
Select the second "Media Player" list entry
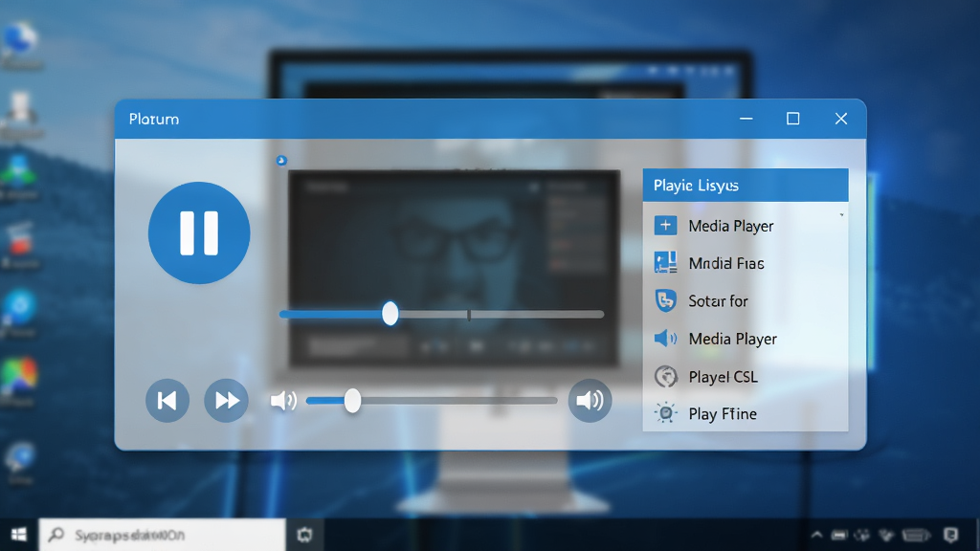click(x=745, y=339)
